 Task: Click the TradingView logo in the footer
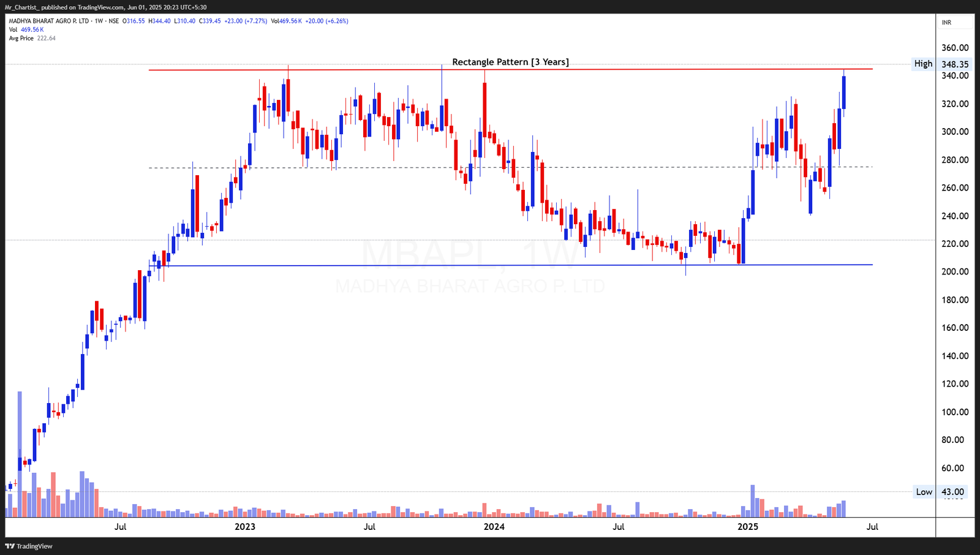click(x=29, y=546)
